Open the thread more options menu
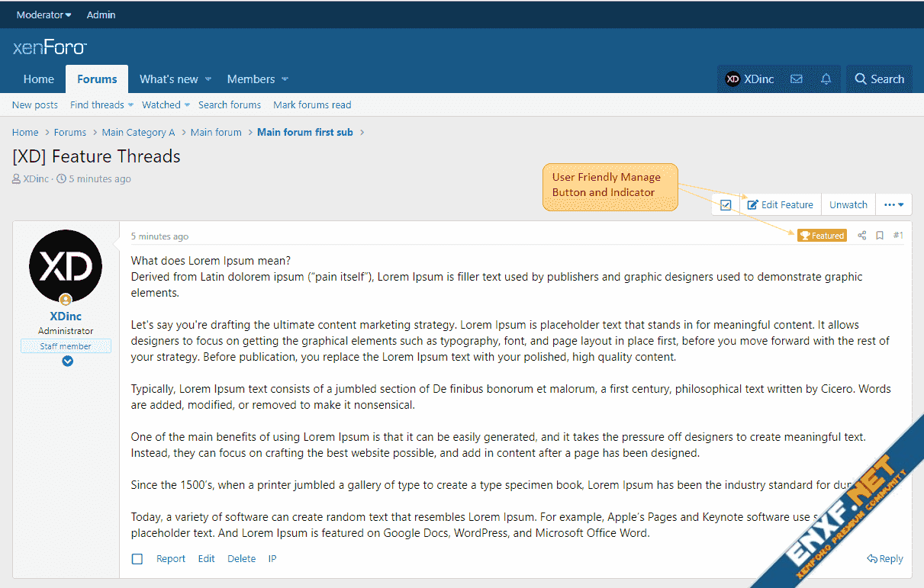The image size is (924, 588). [x=893, y=204]
